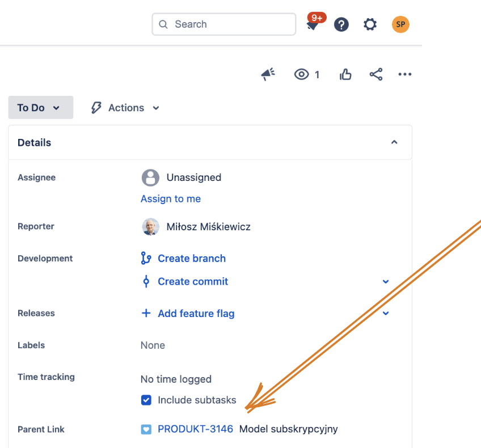
Task: Click the share issue icon
Action: 375,74
